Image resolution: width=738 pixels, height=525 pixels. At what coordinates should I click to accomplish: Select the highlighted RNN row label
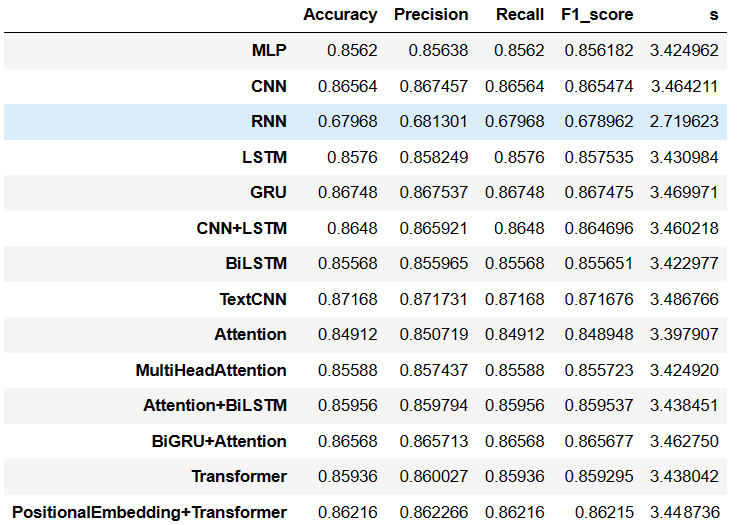(x=269, y=121)
